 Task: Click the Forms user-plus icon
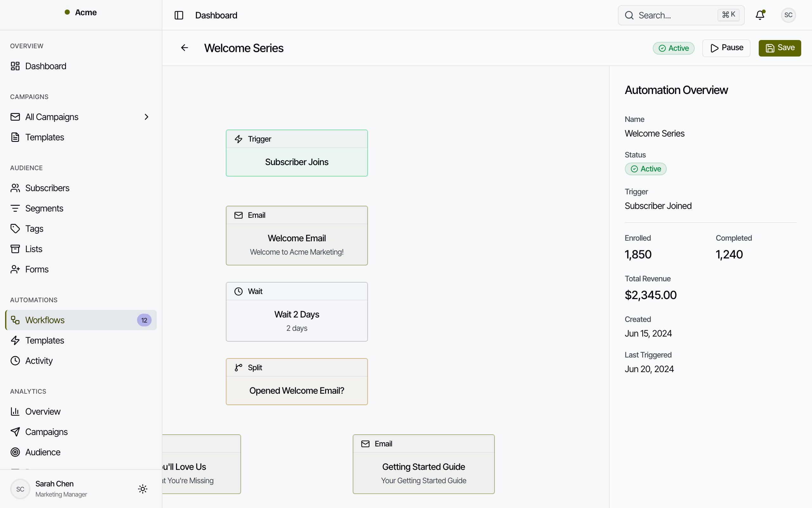[x=15, y=269]
